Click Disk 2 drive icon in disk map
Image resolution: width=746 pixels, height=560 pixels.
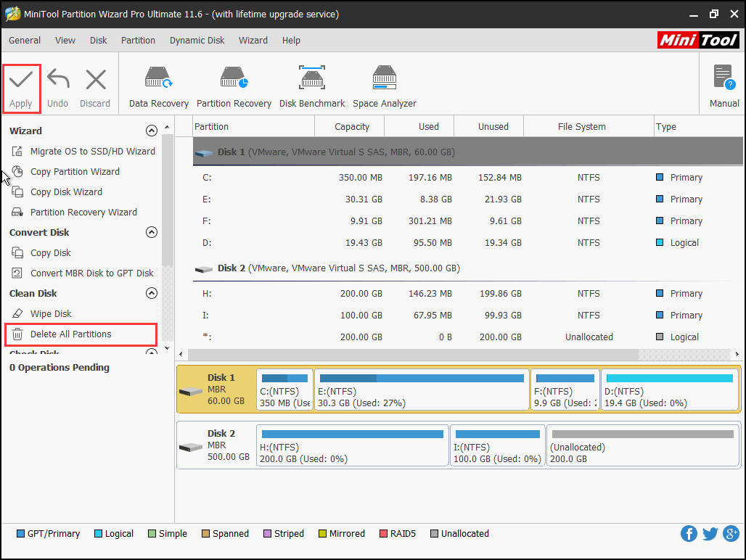tap(191, 448)
